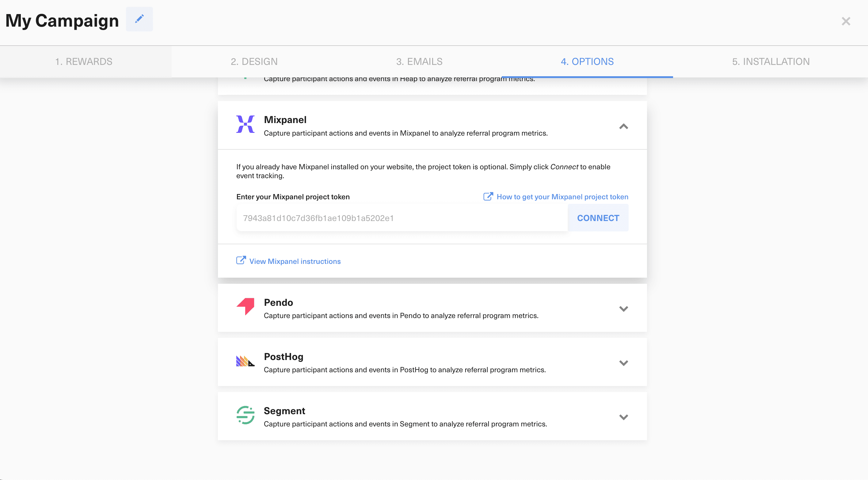
Task: Click the PostHog hedgehog icon
Action: tap(245, 361)
